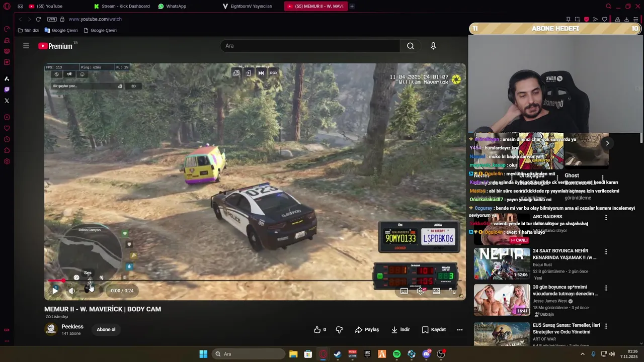Image resolution: width=644 pixels, height=362 pixels.
Task: Open options for 24 SAAT BOYUNCA NEHİR video
Action: pos(606,251)
